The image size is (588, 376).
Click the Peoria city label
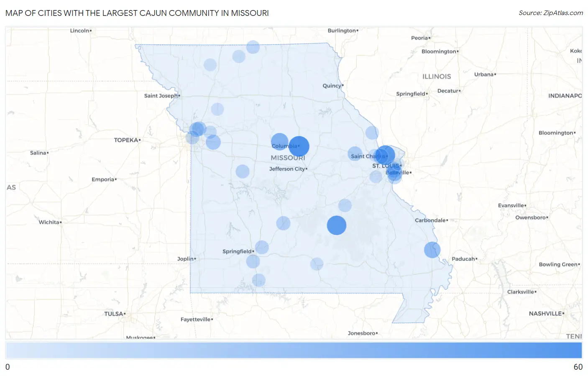pos(420,38)
